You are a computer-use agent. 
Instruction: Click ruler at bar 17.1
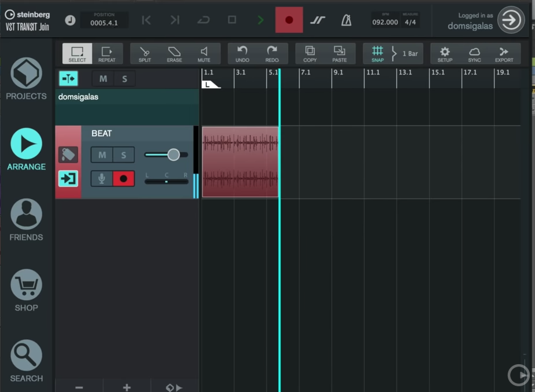[470, 72]
